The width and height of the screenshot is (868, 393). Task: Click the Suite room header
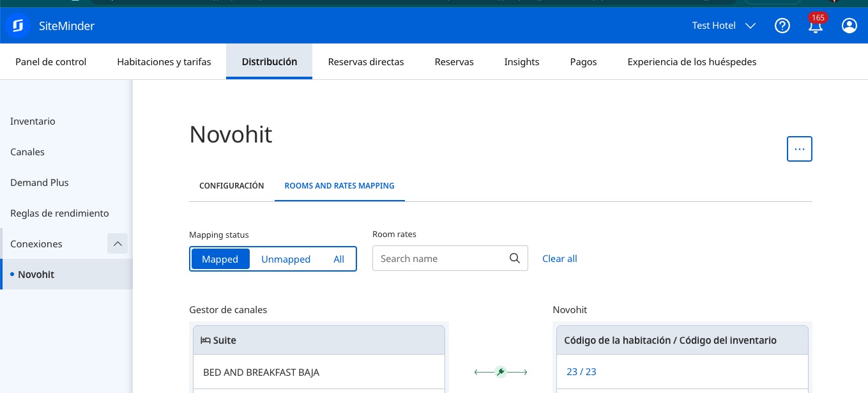click(319, 341)
